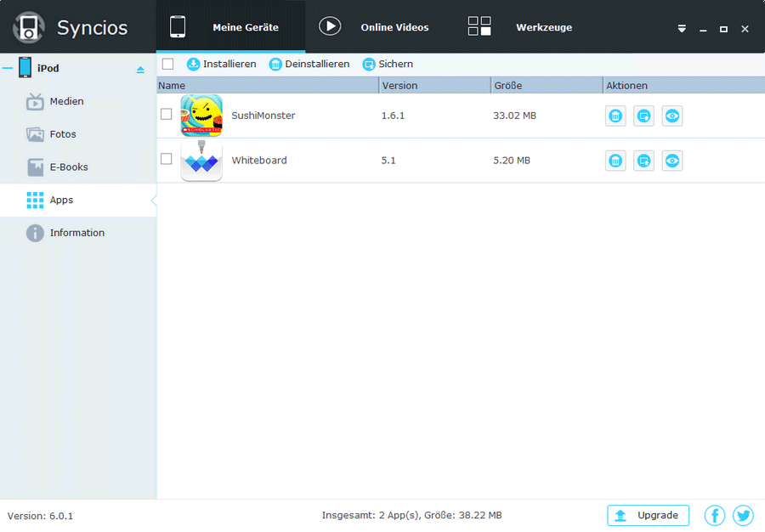Click the SushiMonster app thumbnail
Image resolution: width=765 pixels, height=532 pixels.
pos(201,116)
